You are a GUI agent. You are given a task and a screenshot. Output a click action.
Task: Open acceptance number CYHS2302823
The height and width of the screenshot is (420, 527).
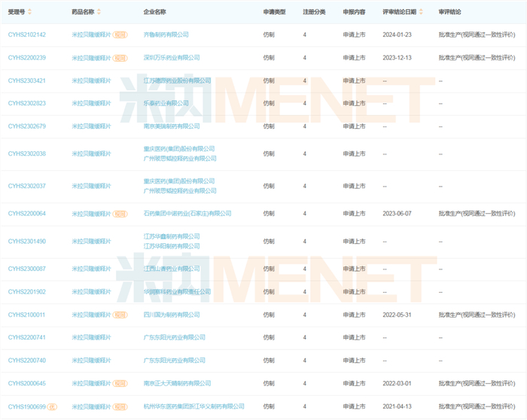pyautogui.click(x=27, y=103)
